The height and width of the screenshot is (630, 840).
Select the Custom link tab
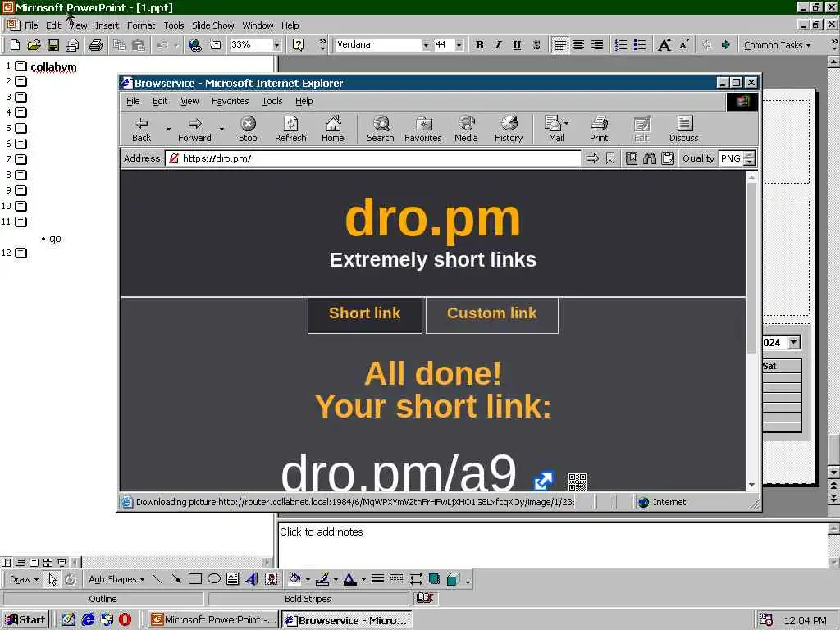click(492, 315)
